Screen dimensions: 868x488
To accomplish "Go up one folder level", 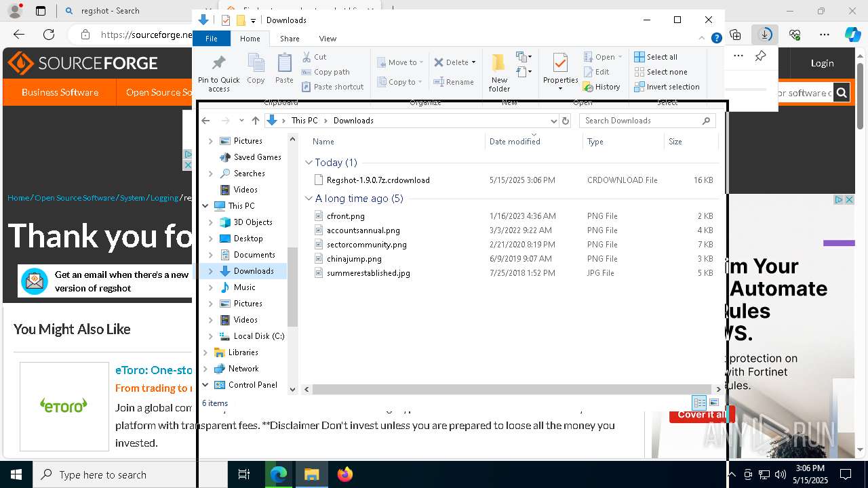I will pos(255,121).
